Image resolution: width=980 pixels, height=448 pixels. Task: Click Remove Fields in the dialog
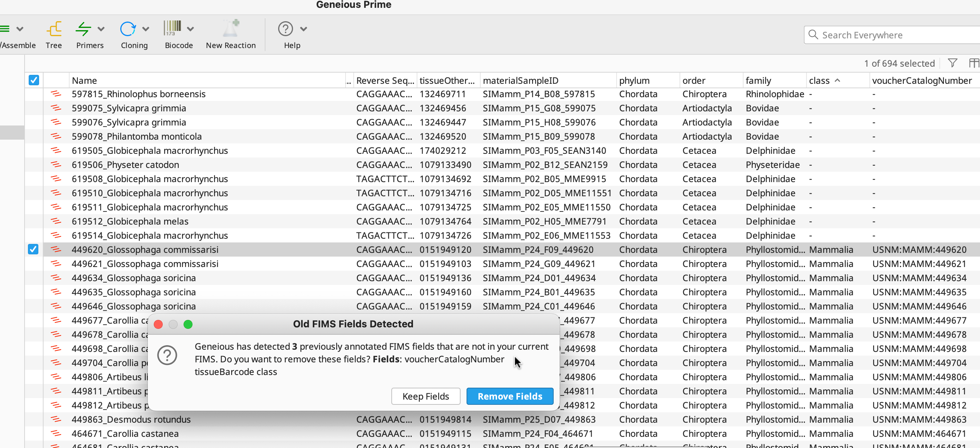click(x=510, y=396)
